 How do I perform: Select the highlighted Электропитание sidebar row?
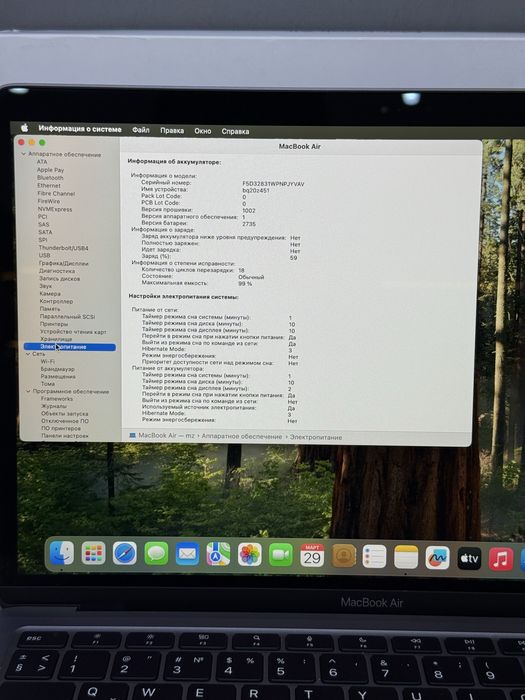pos(70,347)
